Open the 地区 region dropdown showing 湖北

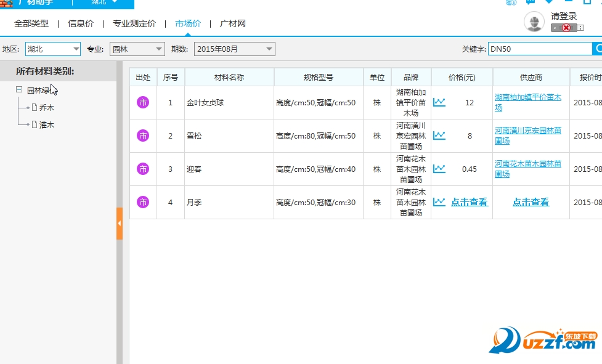pyautogui.click(x=53, y=49)
